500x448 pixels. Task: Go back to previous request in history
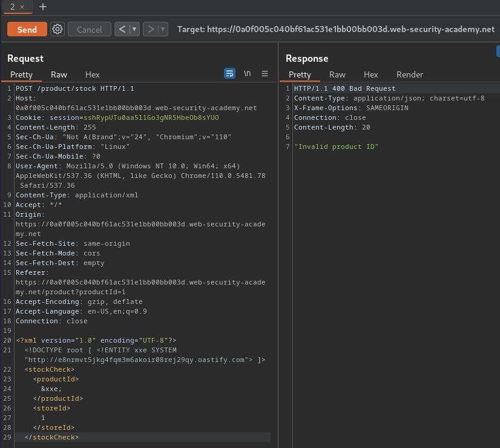(x=122, y=29)
